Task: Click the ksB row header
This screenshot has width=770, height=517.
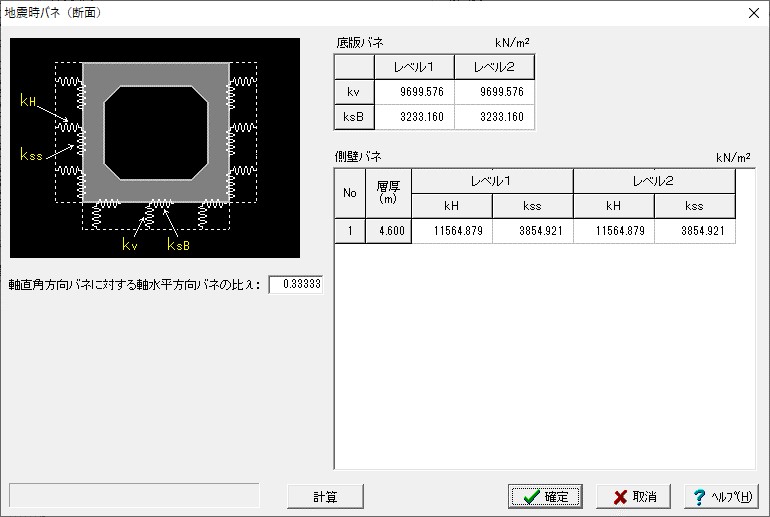Action: click(x=354, y=117)
